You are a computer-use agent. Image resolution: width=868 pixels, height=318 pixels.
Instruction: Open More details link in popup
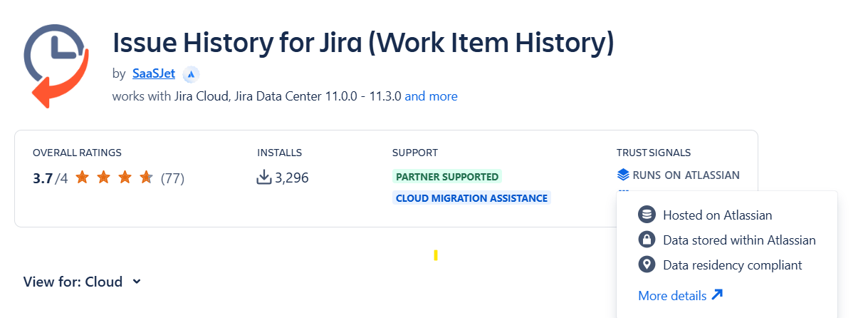click(672, 295)
